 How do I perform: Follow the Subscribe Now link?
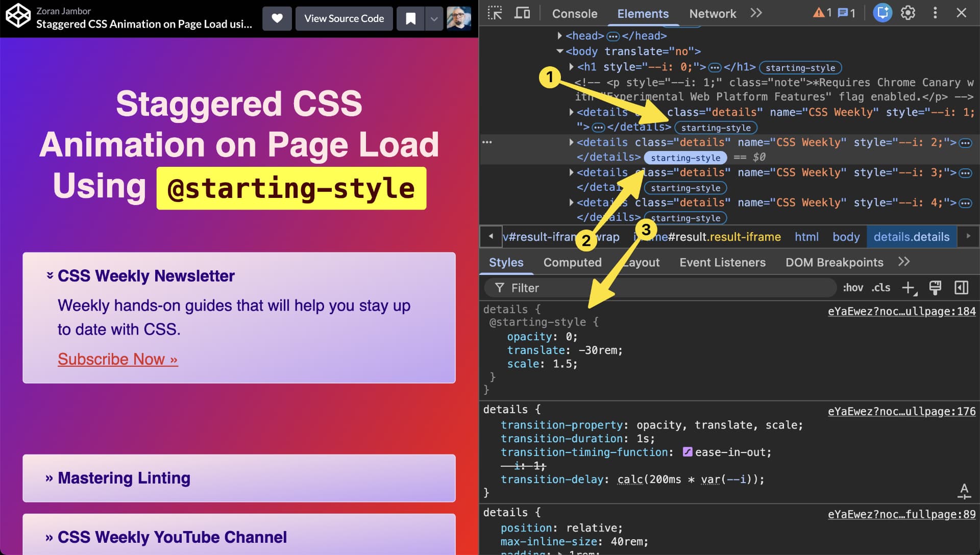(x=117, y=359)
